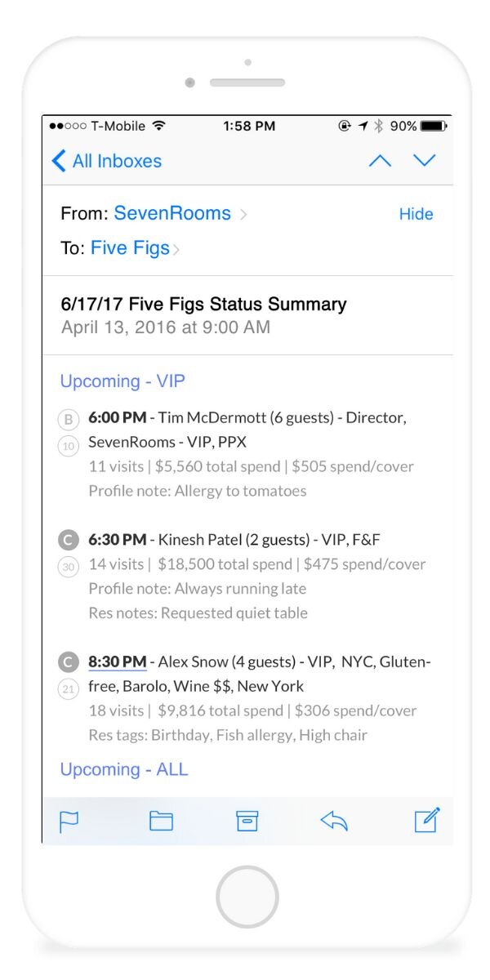Go back to All Inboxes
The width and height of the screenshot is (490, 980).
pyautogui.click(x=106, y=161)
